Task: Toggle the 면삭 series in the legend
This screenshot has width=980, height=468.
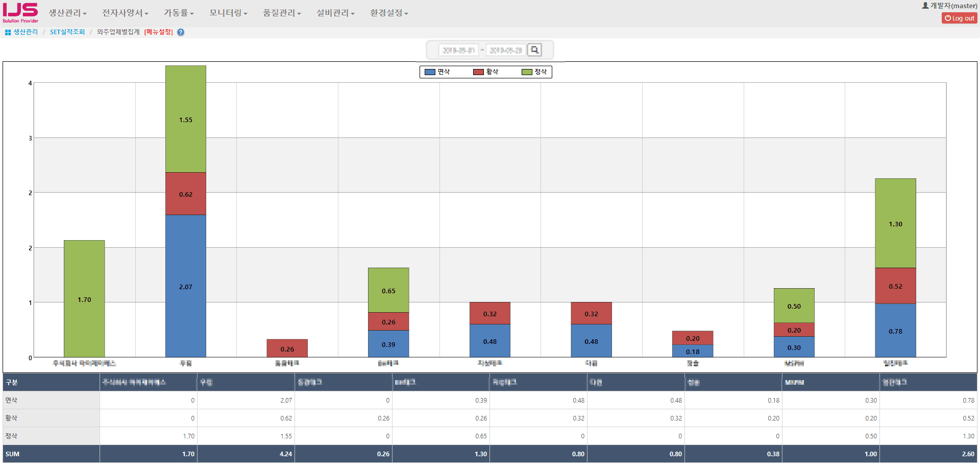Action: click(x=440, y=72)
